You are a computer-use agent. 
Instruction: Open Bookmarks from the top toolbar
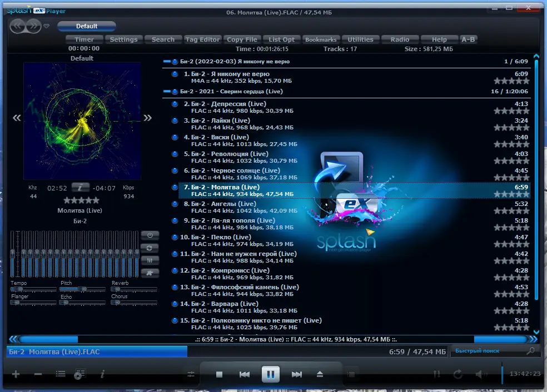pos(321,39)
